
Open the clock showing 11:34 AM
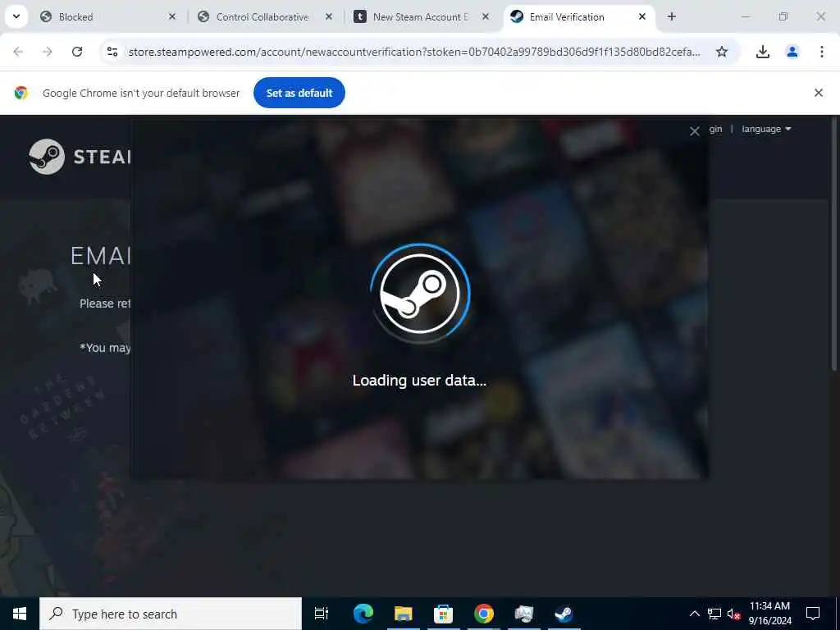point(769,614)
